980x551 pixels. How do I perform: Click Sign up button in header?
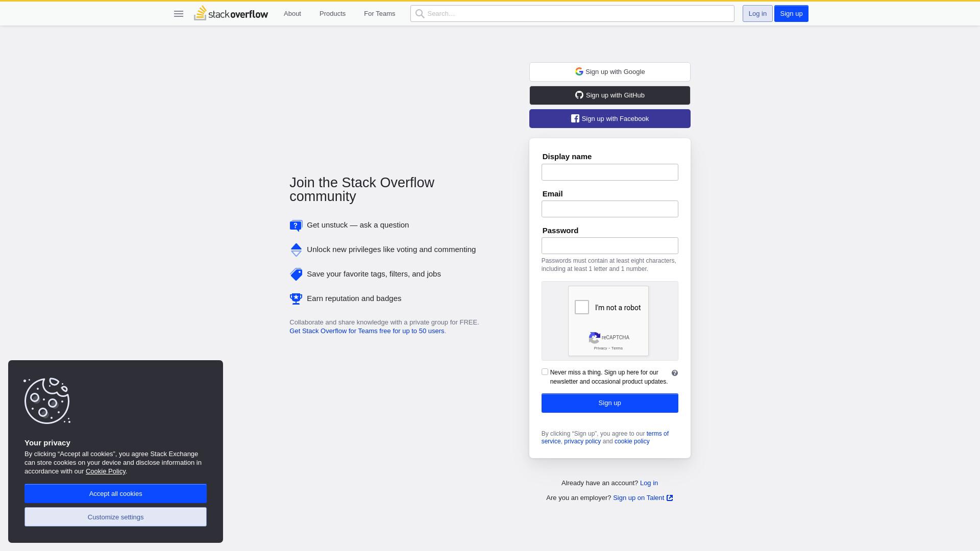coord(791,14)
